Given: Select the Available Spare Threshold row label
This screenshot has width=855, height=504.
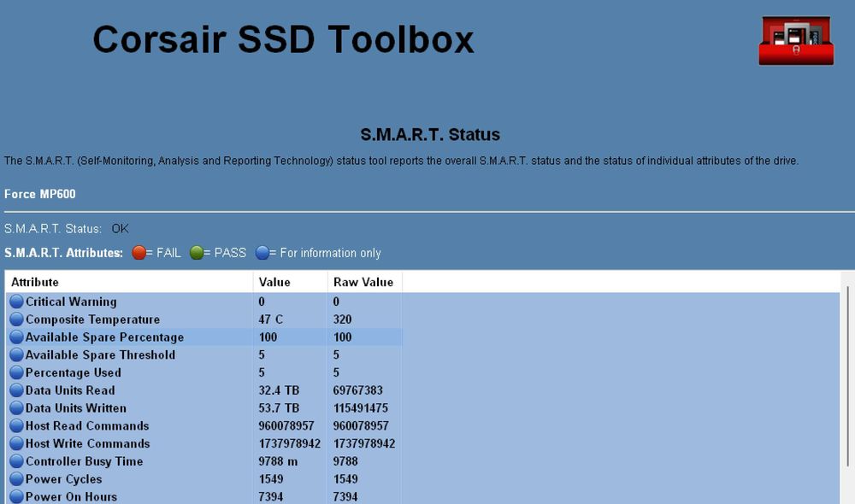Looking at the screenshot, I should (100, 355).
